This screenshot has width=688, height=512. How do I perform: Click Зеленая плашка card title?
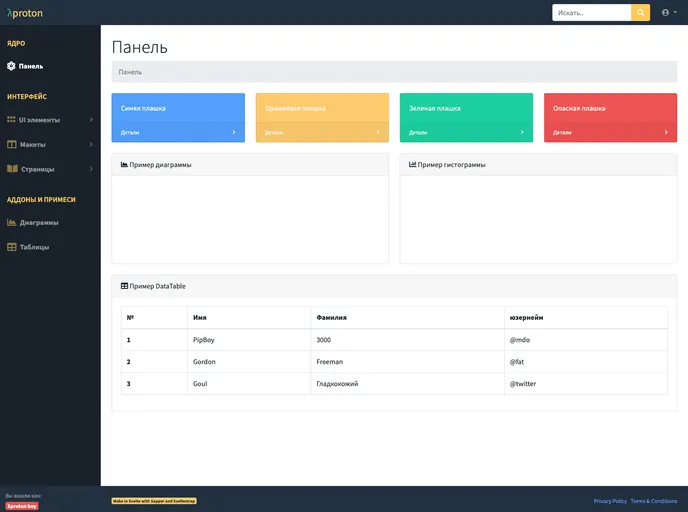pyautogui.click(x=435, y=108)
